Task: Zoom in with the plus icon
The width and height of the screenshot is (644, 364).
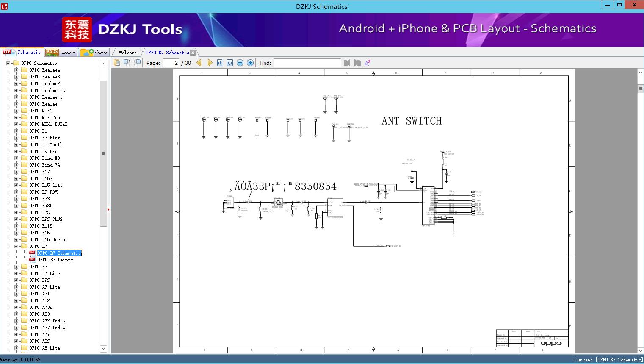Action: pos(250,63)
